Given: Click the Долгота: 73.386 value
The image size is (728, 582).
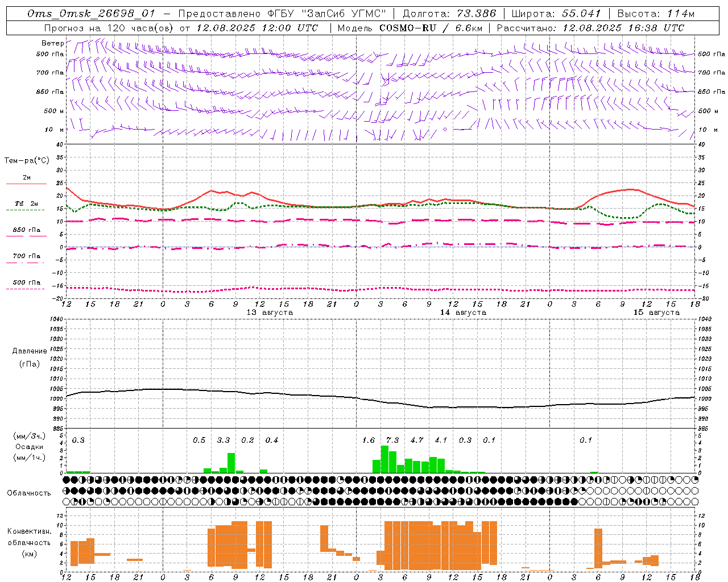Looking at the screenshot, I should (x=449, y=14).
